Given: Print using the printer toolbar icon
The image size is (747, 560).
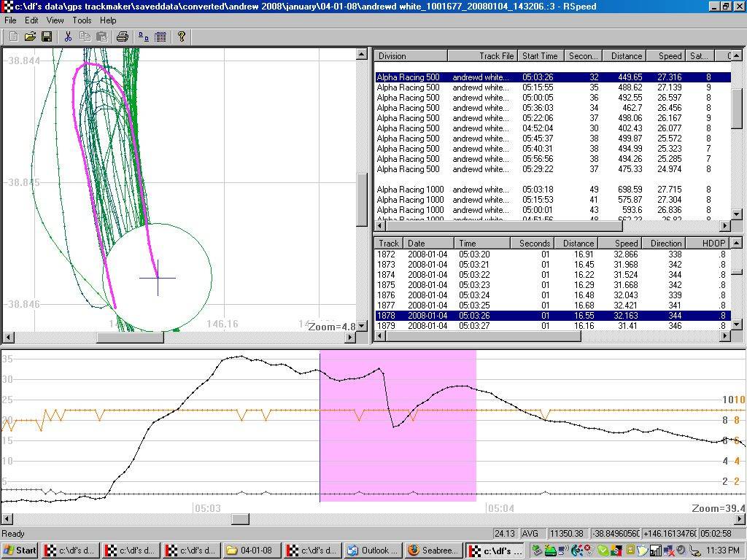Looking at the screenshot, I should pos(123,36).
